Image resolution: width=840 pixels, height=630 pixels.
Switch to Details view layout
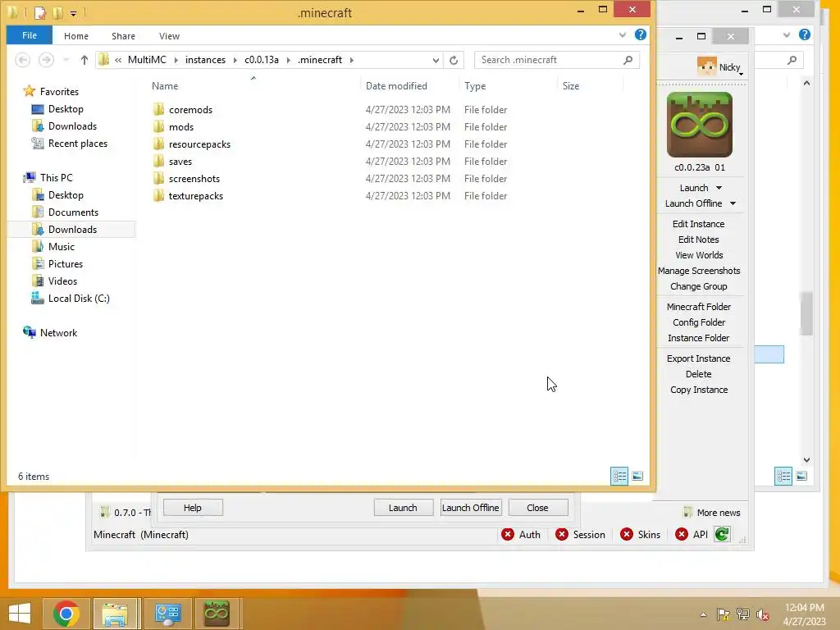point(620,476)
